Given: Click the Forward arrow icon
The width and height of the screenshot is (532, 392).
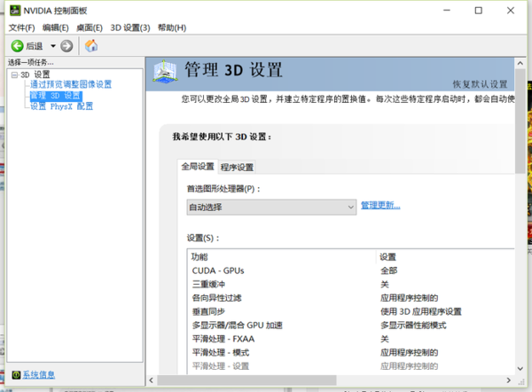Looking at the screenshot, I should (x=66, y=46).
